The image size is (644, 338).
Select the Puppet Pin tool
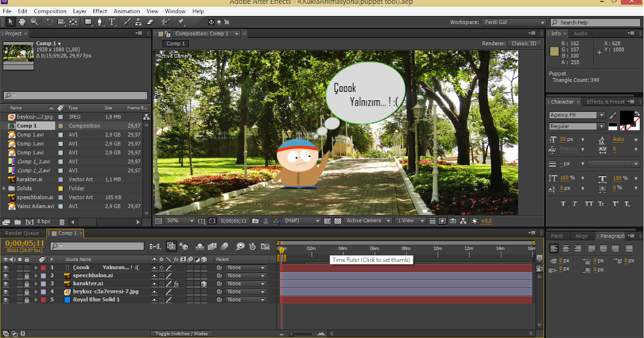pos(181,22)
